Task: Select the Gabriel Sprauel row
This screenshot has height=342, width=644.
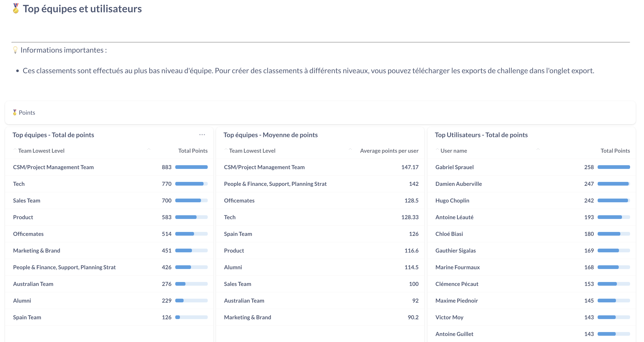Action: 454,167
